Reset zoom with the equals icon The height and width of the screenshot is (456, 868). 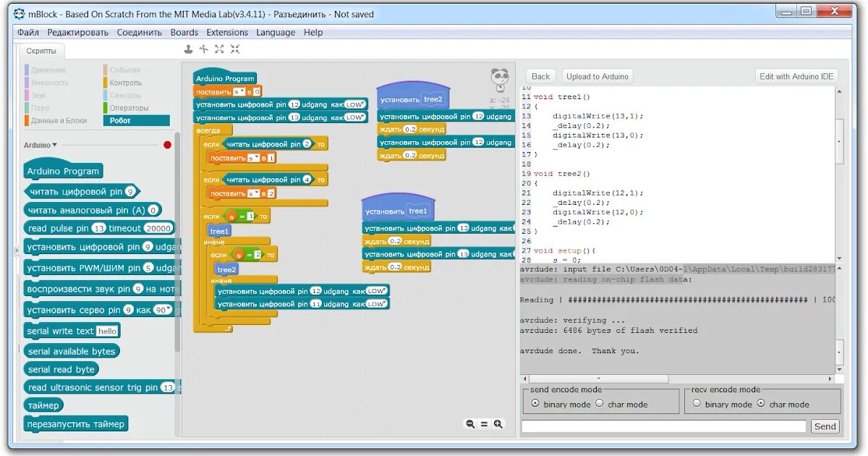pyautogui.click(x=484, y=424)
